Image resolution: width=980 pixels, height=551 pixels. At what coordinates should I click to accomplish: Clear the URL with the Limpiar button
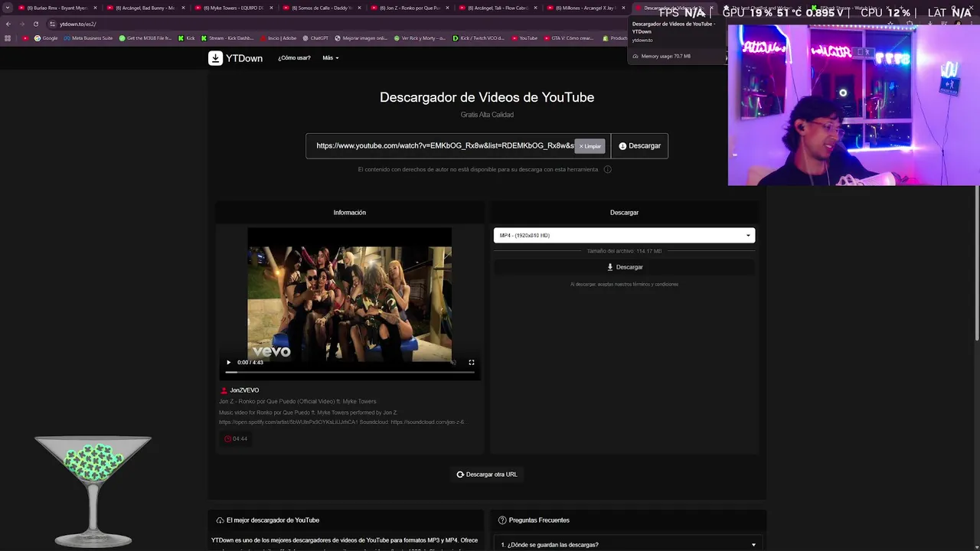590,146
